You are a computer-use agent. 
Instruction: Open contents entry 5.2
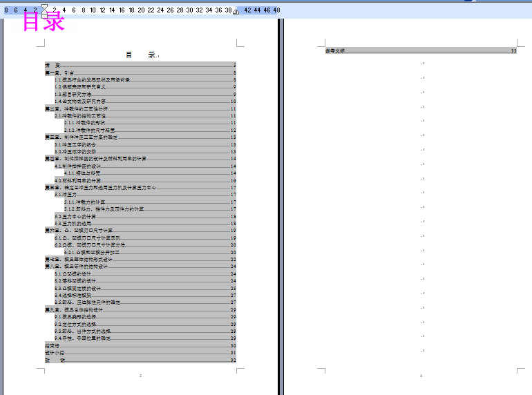click(x=145, y=217)
